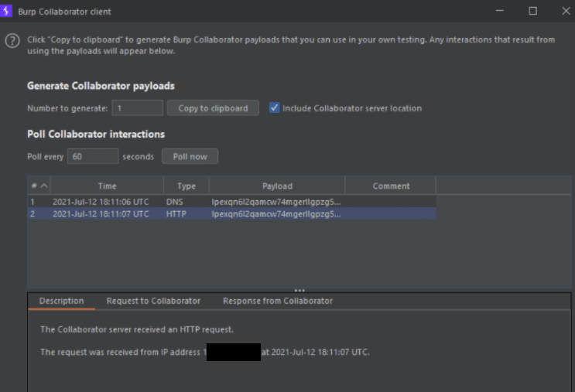575x392 pixels.
Task: Click the Comment cell in HTTP row
Action: tap(391, 214)
